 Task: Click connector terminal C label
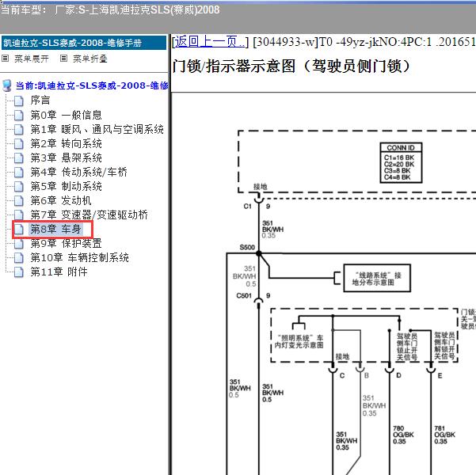point(342,375)
